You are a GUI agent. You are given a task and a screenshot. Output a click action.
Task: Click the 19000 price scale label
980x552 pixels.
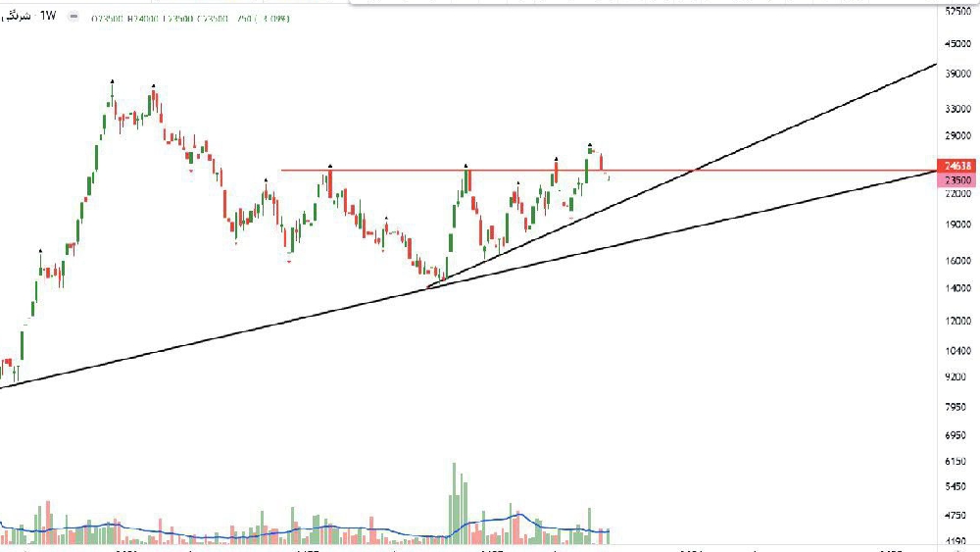[x=958, y=225]
